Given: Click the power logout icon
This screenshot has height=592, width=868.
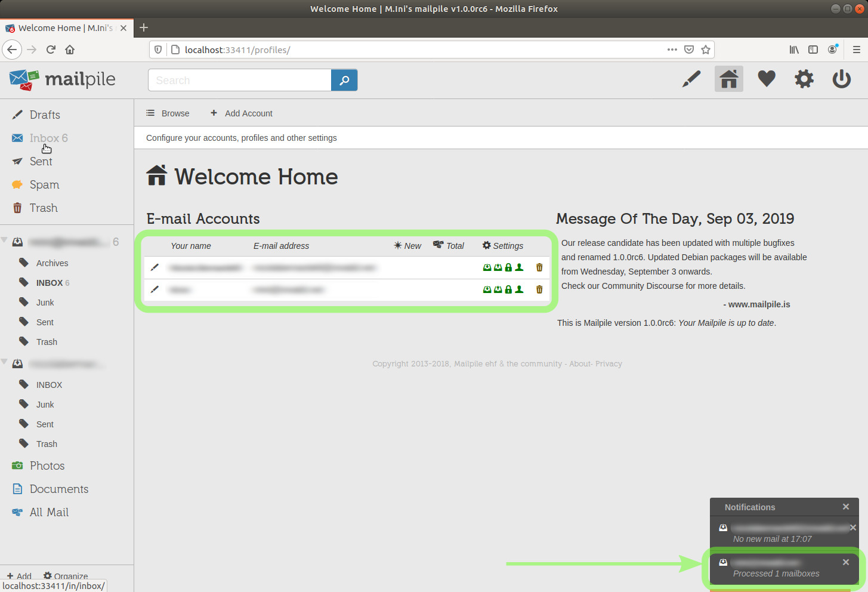Looking at the screenshot, I should point(842,79).
